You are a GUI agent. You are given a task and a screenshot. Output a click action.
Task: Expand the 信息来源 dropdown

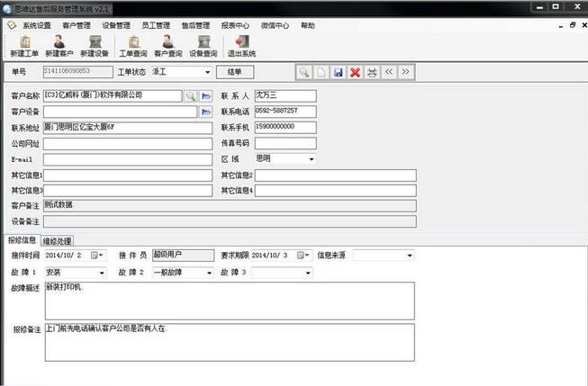(x=410, y=256)
